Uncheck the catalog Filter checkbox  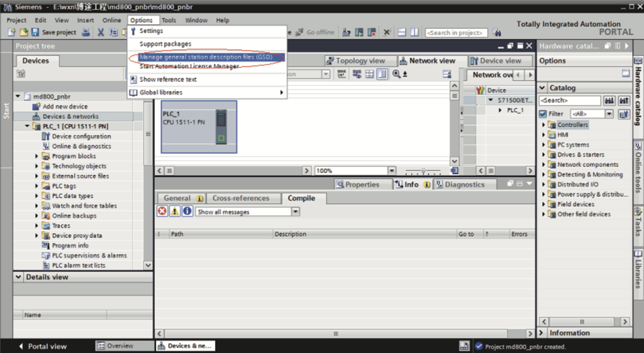543,114
